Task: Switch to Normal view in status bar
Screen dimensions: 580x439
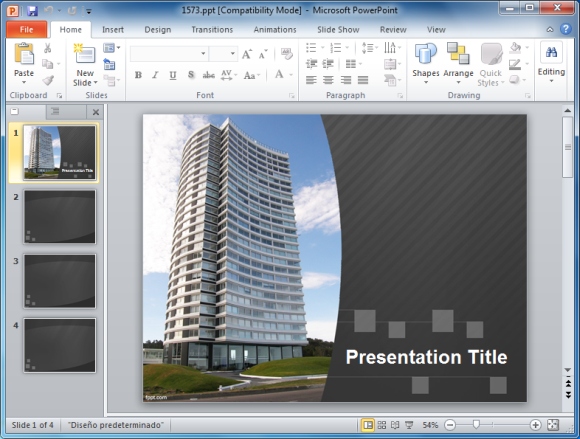Action: point(368,425)
